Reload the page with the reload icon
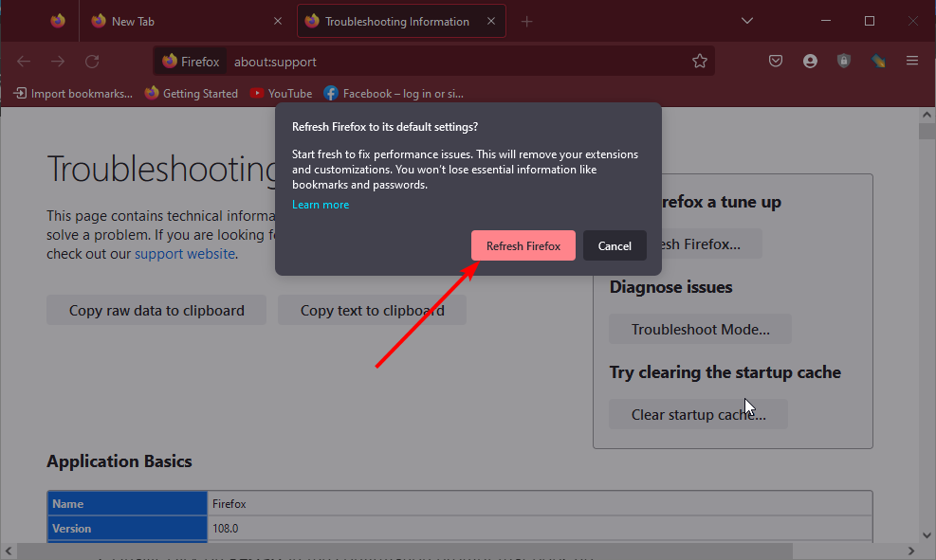Viewport: 936px width, 560px height. (92, 62)
